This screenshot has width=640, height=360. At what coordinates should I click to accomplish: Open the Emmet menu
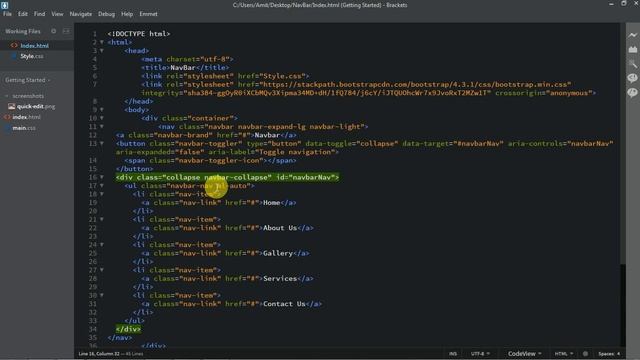pos(149,14)
